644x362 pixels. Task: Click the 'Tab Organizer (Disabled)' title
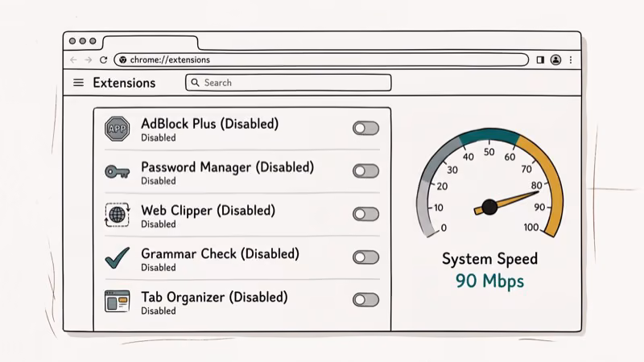coord(214,297)
